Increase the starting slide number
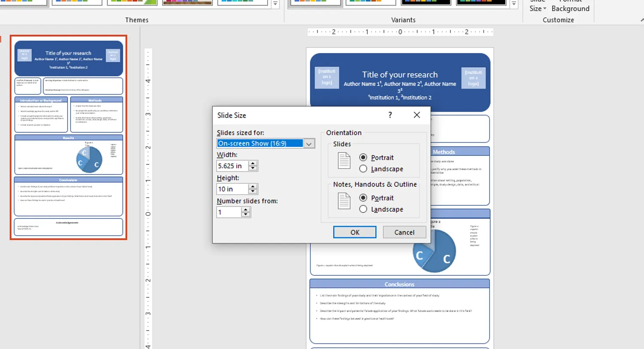 coord(246,209)
